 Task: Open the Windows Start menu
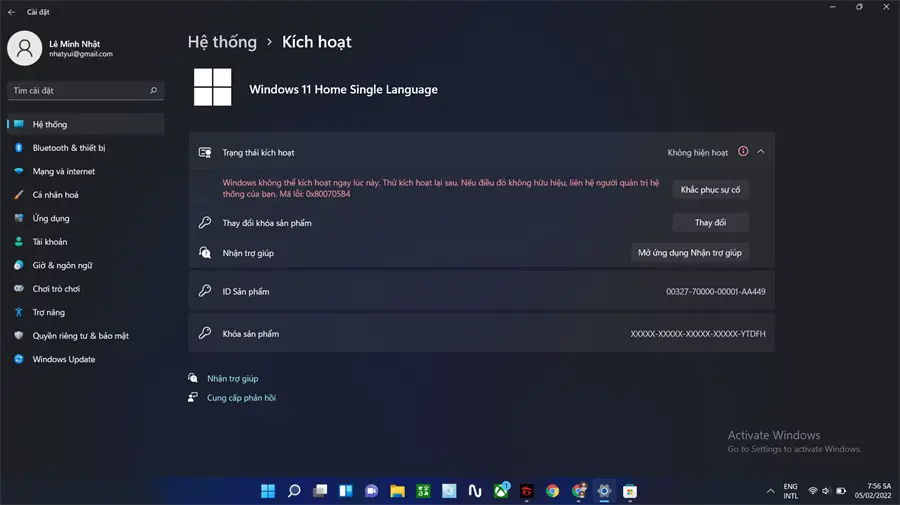[268, 491]
